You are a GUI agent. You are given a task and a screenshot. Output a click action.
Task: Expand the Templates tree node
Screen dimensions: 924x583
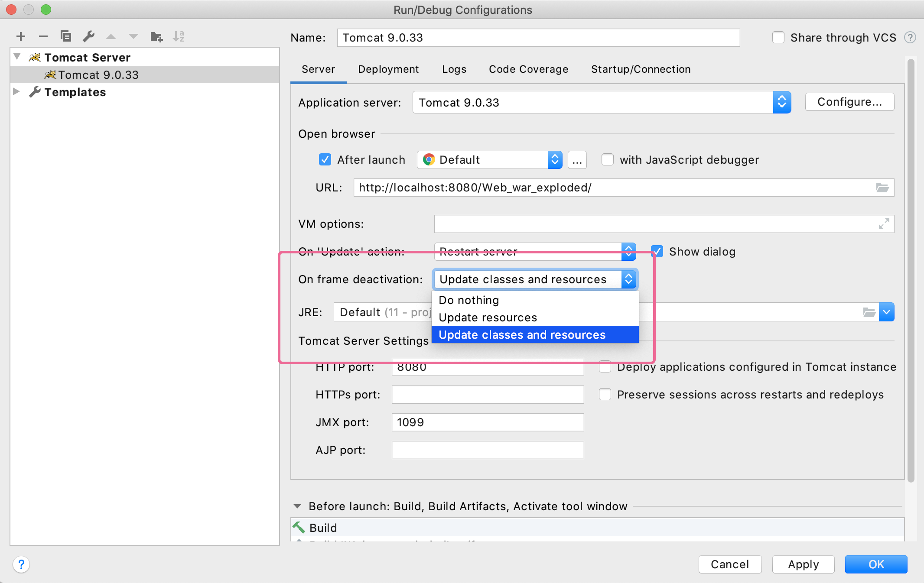tap(16, 91)
